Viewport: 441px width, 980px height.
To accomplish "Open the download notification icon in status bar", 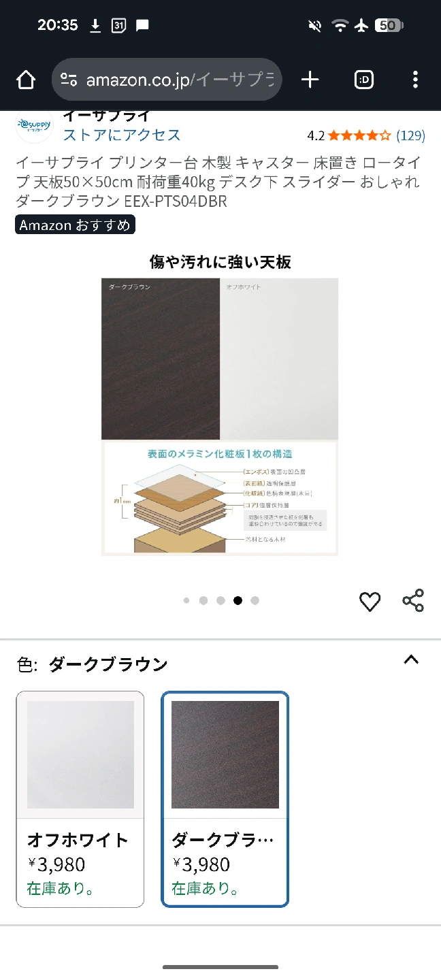I will pos(95,26).
